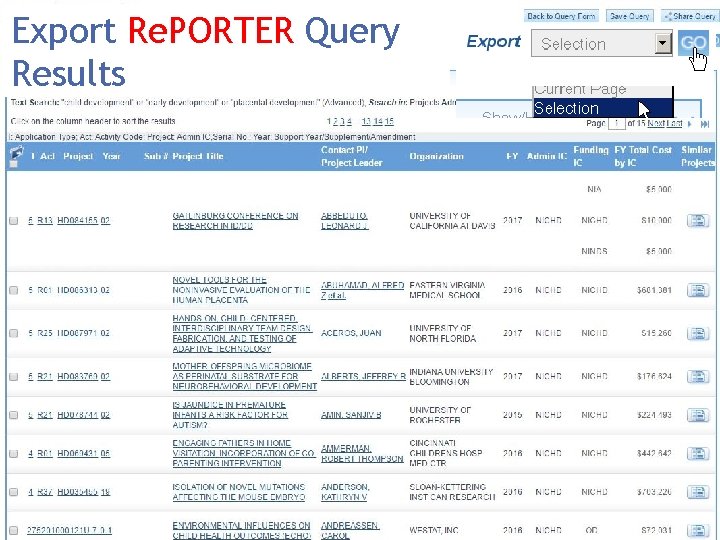Screen dimensions: 720x540
Task: Go to results page 15
Action: pyautogui.click(x=389, y=122)
